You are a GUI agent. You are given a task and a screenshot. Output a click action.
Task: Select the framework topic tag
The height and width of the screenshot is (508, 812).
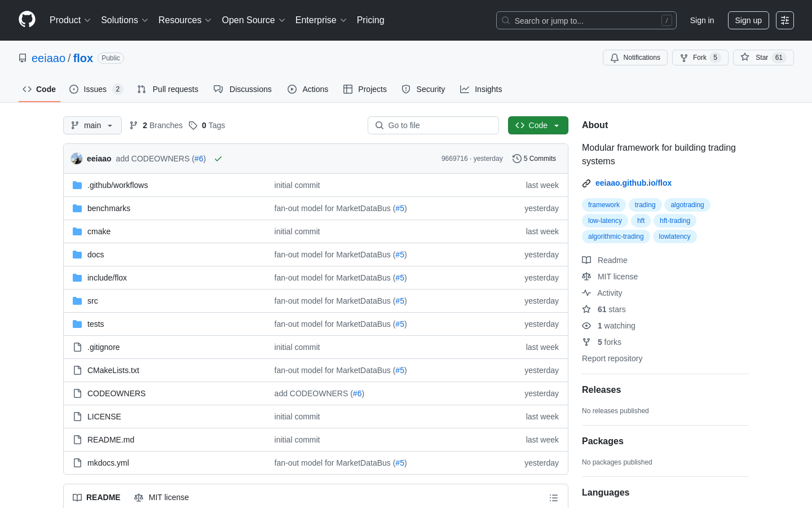(603, 205)
